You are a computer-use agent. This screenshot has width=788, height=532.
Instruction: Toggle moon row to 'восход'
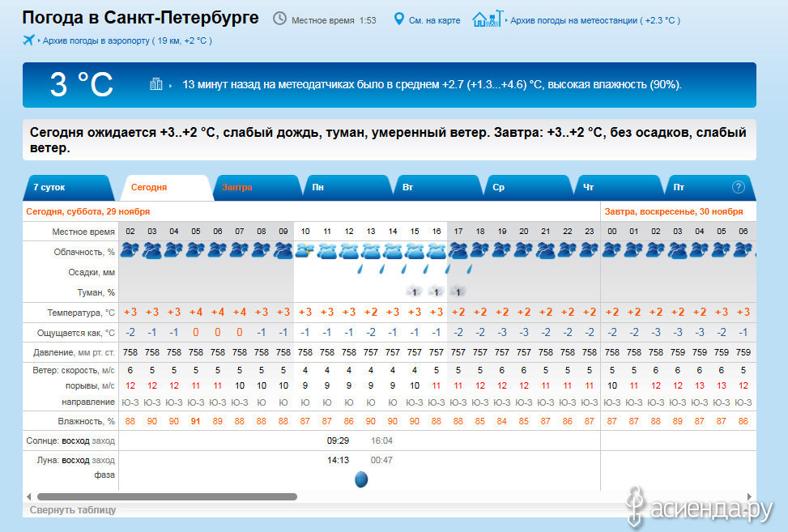pyautogui.click(x=75, y=460)
